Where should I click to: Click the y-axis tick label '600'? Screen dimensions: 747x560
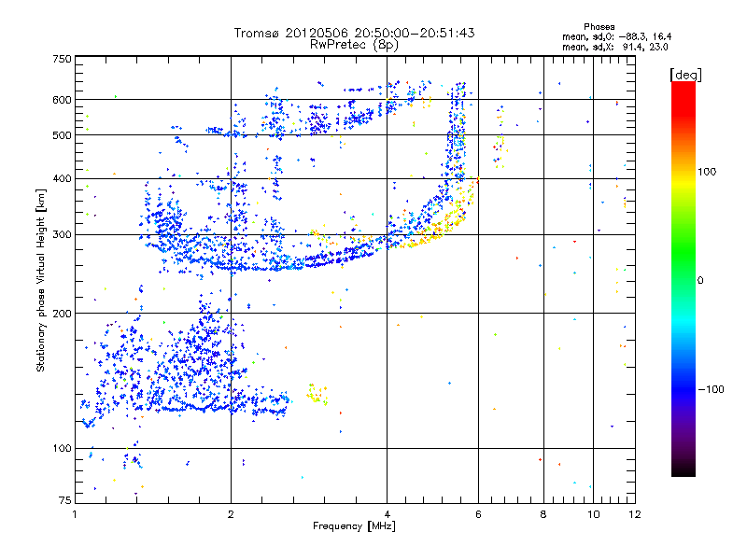pyautogui.click(x=62, y=100)
